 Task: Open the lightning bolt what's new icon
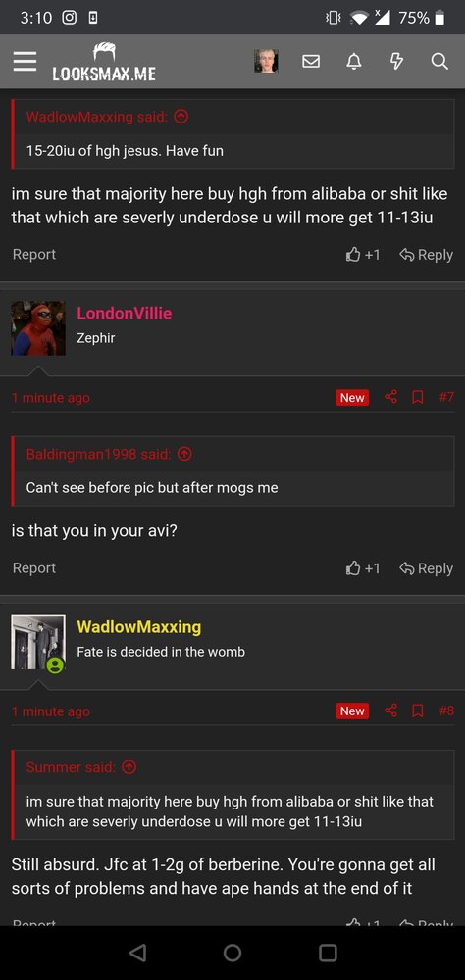click(x=396, y=61)
